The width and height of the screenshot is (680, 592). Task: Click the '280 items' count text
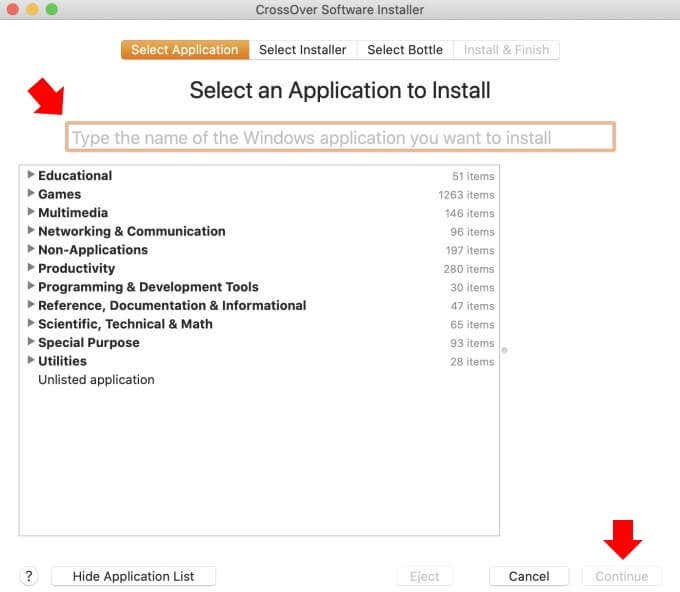[469, 269]
